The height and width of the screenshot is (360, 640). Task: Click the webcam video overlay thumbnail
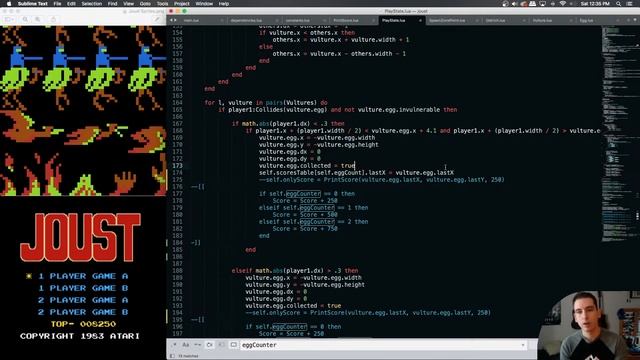tap(589, 325)
